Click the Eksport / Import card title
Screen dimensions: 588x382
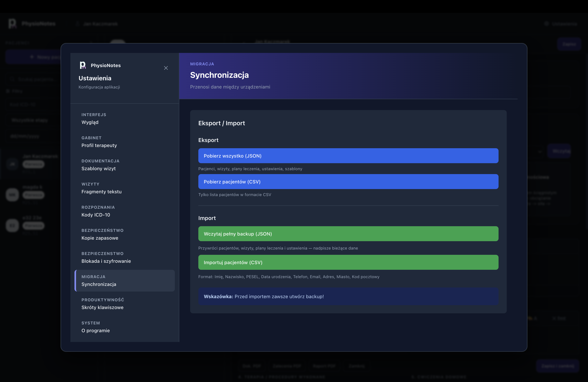pyautogui.click(x=222, y=123)
